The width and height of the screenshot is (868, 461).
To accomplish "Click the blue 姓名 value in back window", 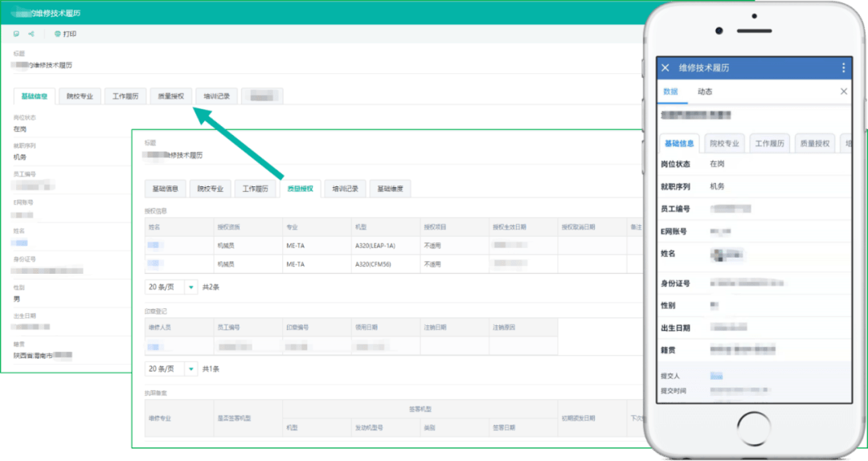I will (x=20, y=243).
